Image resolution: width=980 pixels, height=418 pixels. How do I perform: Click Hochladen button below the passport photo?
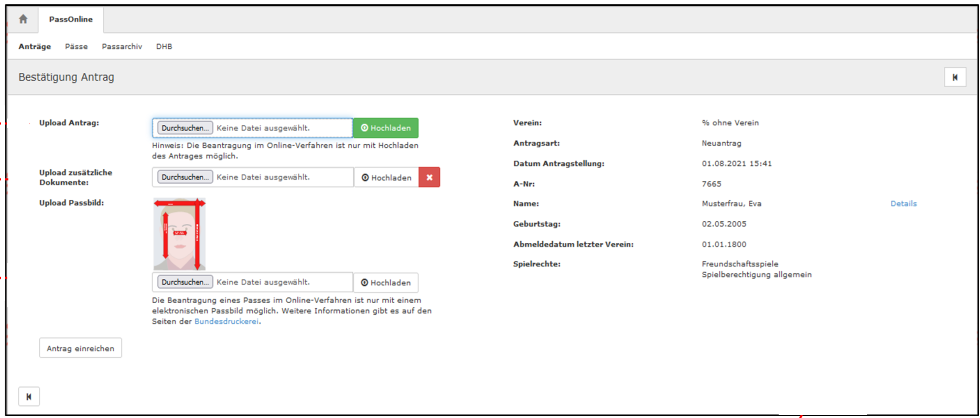(x=385, y=283)
